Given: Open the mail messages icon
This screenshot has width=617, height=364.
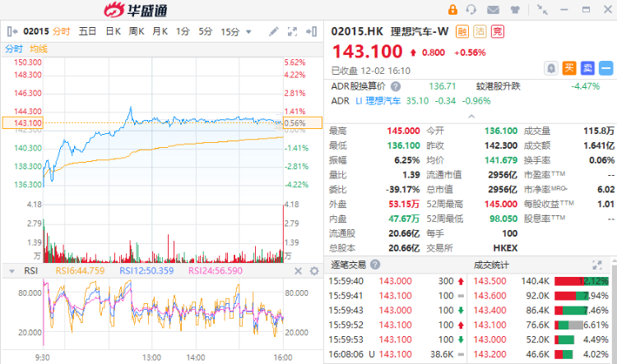Looking at the screenshot, I should (493, 10).
